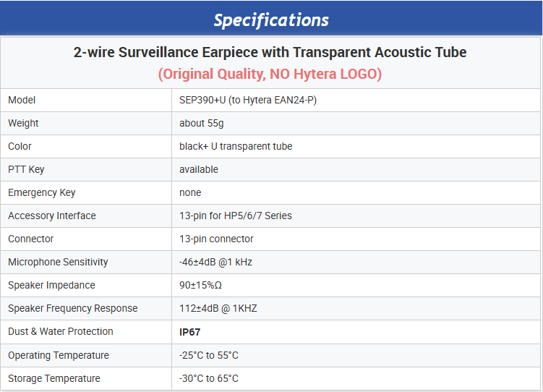Select the Microphone Sensitivity label
543x392 pixels.
[58, 262]
